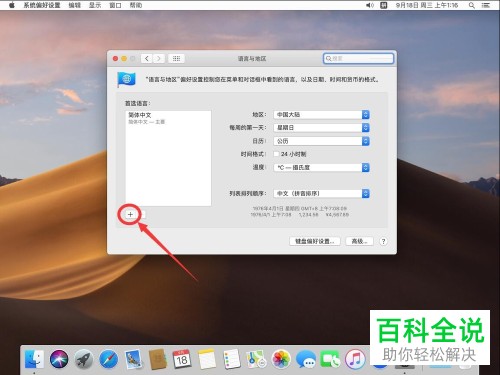Open the 显示 menu
The image size is (500, 375).
95,5
